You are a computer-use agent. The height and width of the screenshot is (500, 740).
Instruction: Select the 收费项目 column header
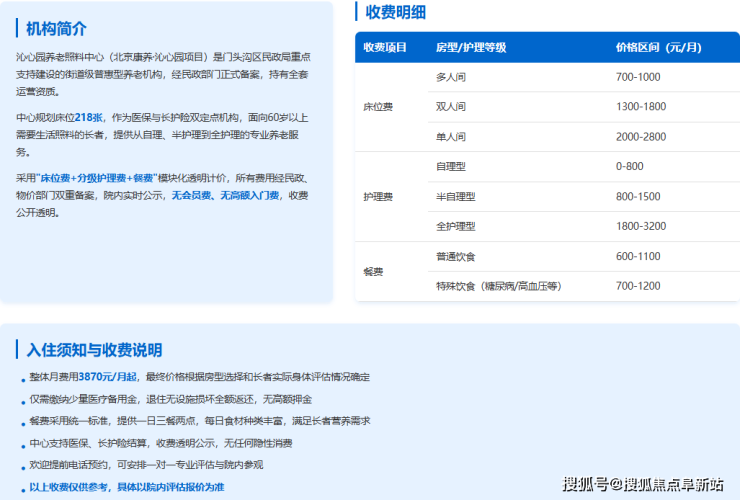pos(385,47)
